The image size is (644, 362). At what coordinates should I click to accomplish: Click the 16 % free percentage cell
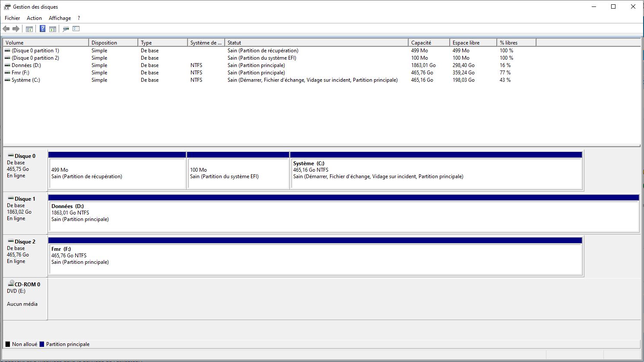point(505,65)
